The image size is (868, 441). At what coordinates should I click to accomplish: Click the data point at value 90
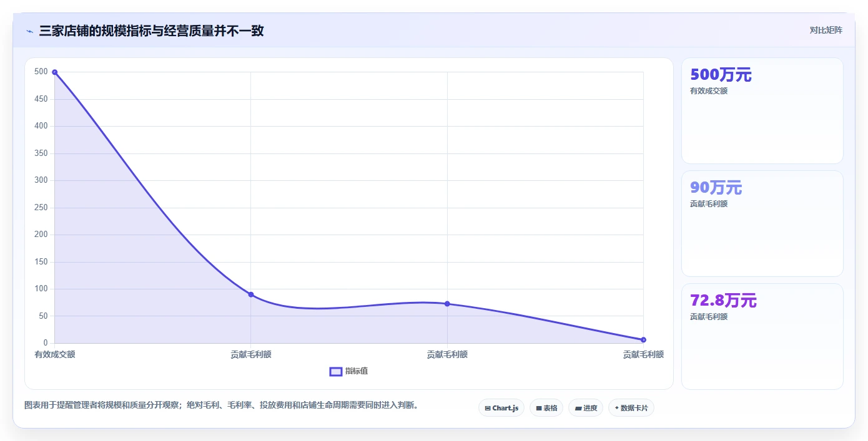click(251, 294)
